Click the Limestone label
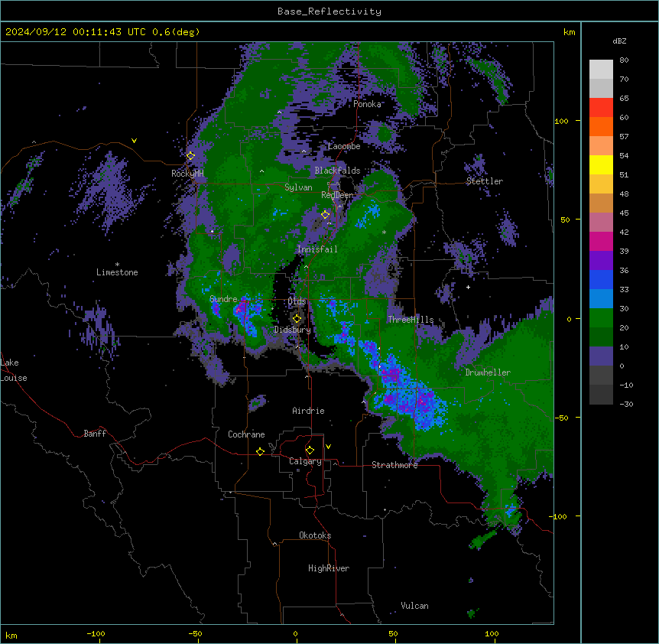The image size is (659, 644). point(117,272)
